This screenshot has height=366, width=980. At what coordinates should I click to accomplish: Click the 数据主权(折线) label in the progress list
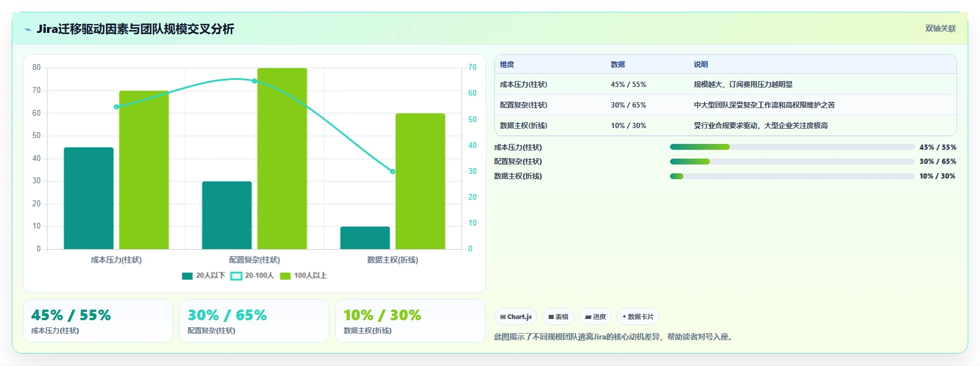[518, 176]
